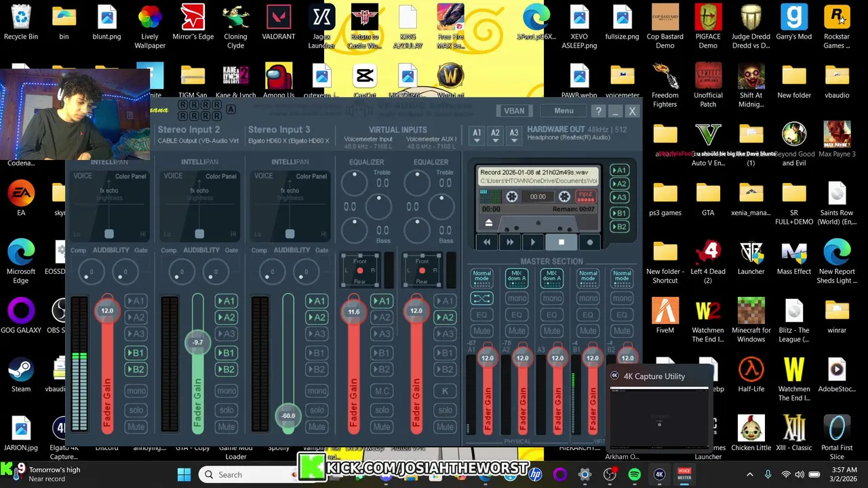Select the Mass Effect desktop icon

794,258
